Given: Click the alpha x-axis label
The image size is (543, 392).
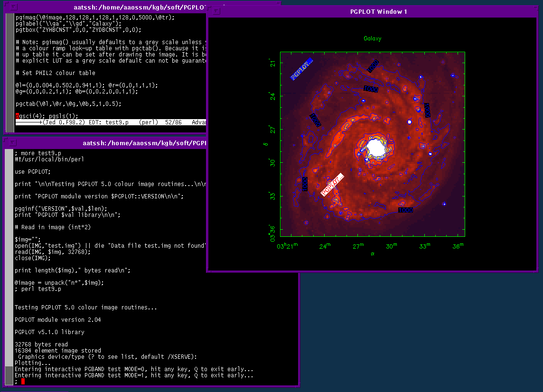Looking at the screenshot, I should [x=373, y=254].
